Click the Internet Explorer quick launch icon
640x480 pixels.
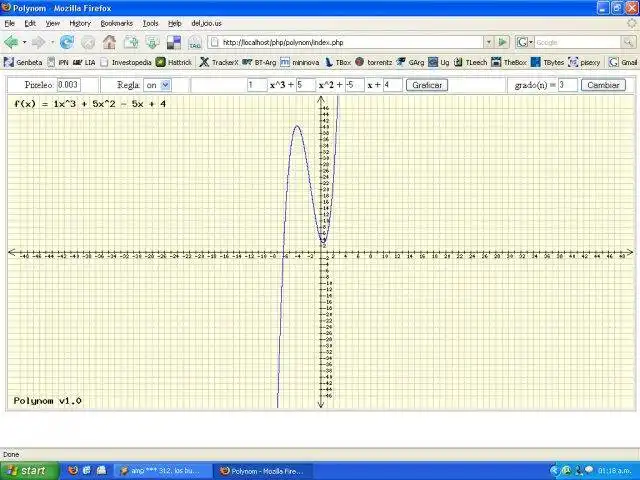87,471
